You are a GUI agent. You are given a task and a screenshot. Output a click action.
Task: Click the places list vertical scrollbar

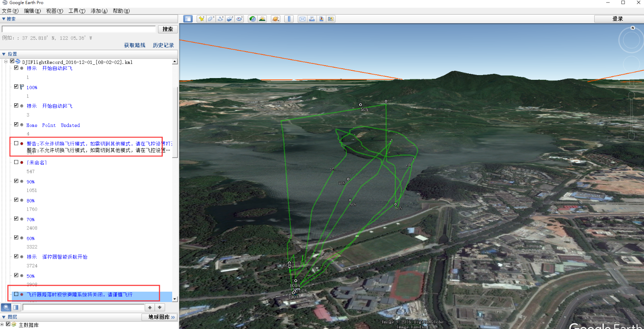[175, 122]
